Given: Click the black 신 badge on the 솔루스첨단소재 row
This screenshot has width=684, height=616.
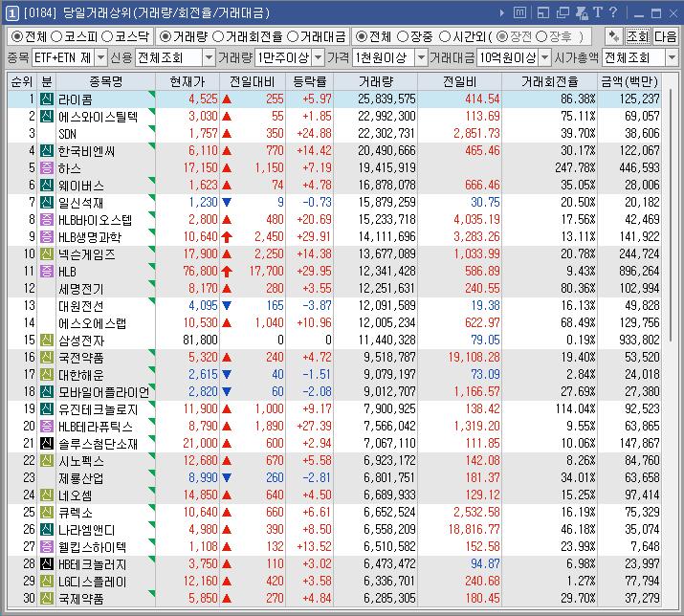Looking at the screenshot, I should (46, 443).
